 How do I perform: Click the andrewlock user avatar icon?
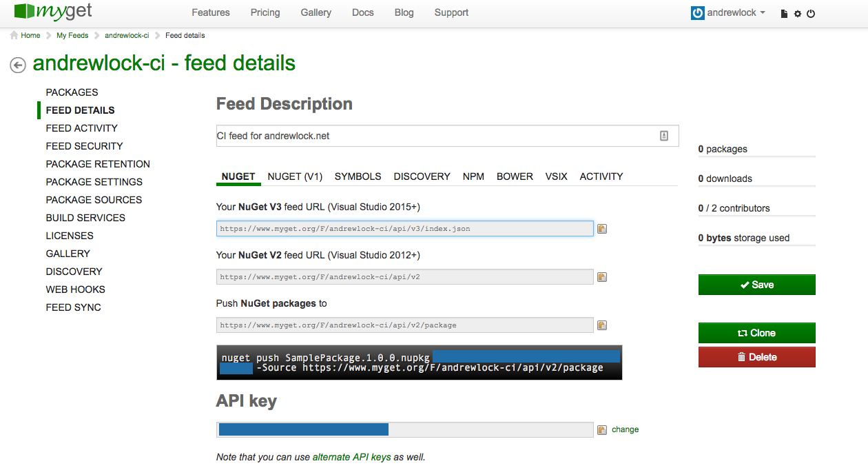pyautogui.click(x=698, y=13)
